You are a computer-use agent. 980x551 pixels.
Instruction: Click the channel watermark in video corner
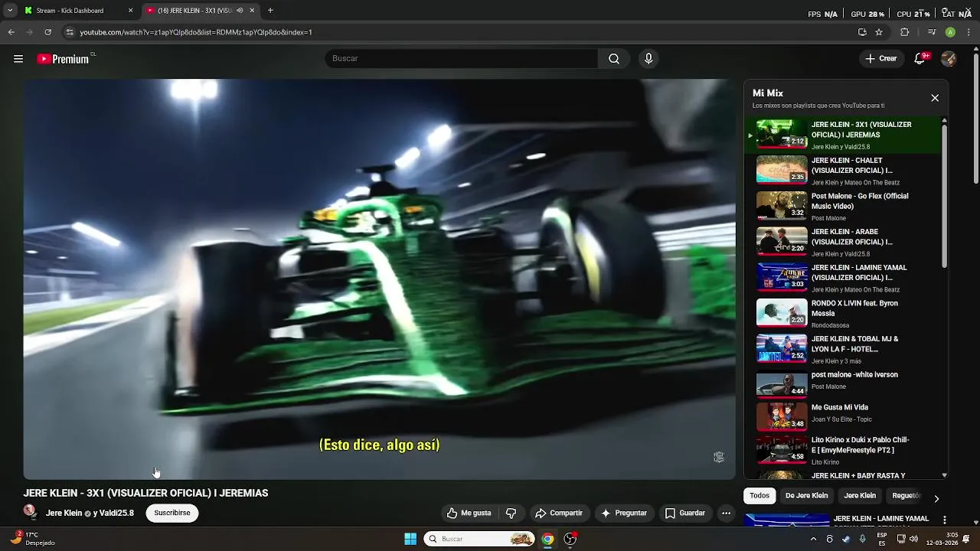(719, 457)
